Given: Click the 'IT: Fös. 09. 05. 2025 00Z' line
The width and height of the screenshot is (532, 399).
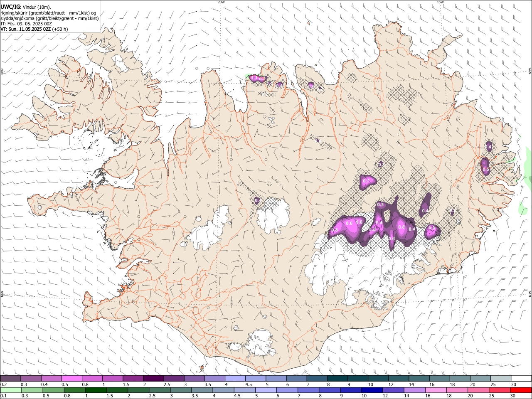Looking at the screenshot, I should [26, 24].
